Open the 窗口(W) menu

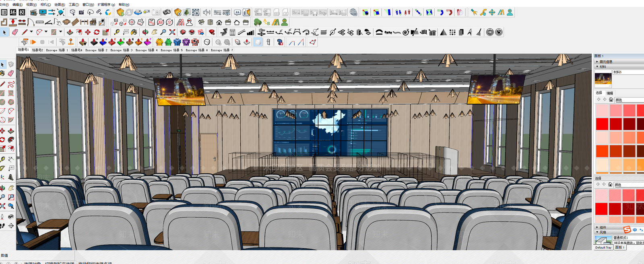tap(88, 5)
